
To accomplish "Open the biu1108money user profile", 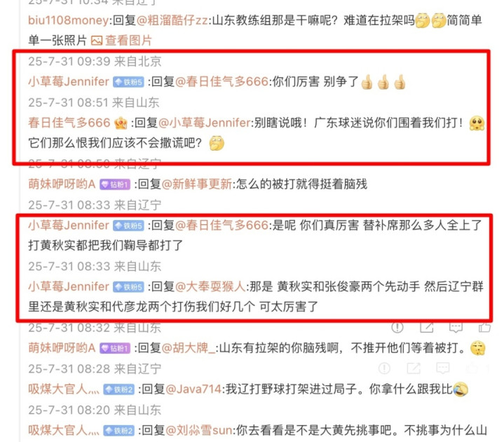I will click(x=69, y=20).
